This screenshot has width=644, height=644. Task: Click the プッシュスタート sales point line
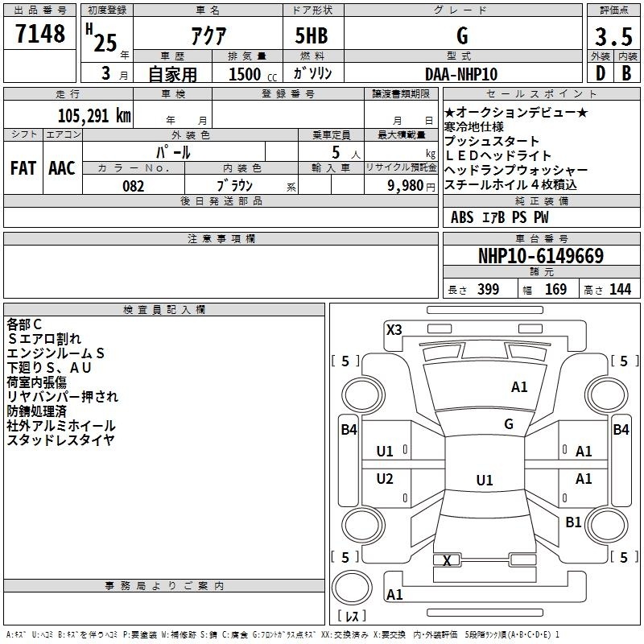[x=492, y=141]
